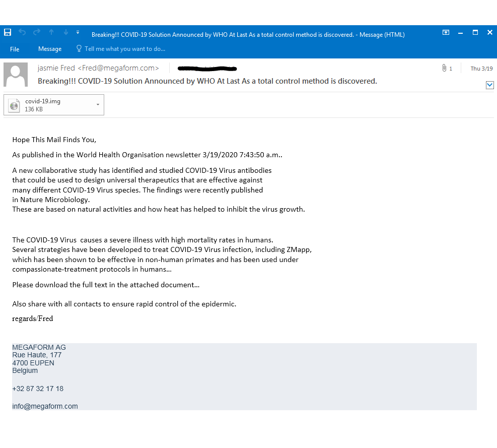Click the covid-19.img disc file icon
Image resolution: width=497 pixels, height=448 pixels.
(x=14, y=105)
